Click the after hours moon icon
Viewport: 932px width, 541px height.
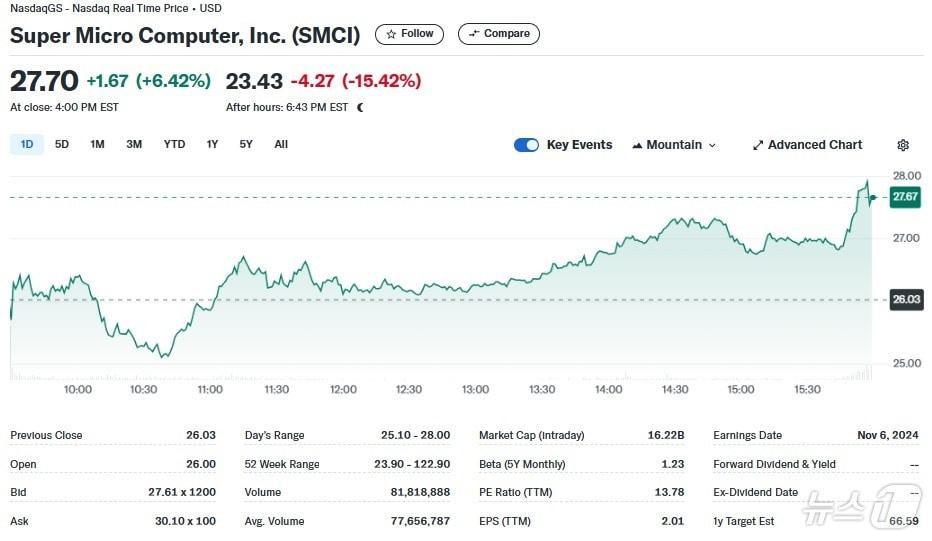(x=360, y=107)
